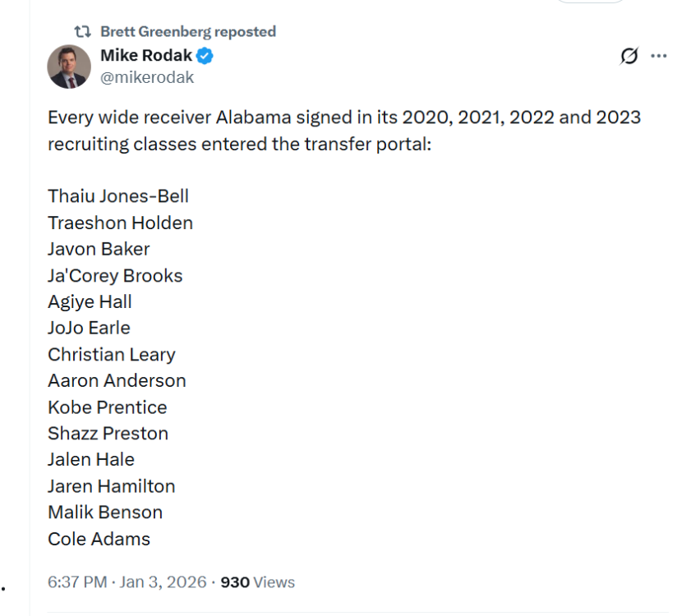
Task: Click the name Cole Adams
Action: (x=99, y=539)
